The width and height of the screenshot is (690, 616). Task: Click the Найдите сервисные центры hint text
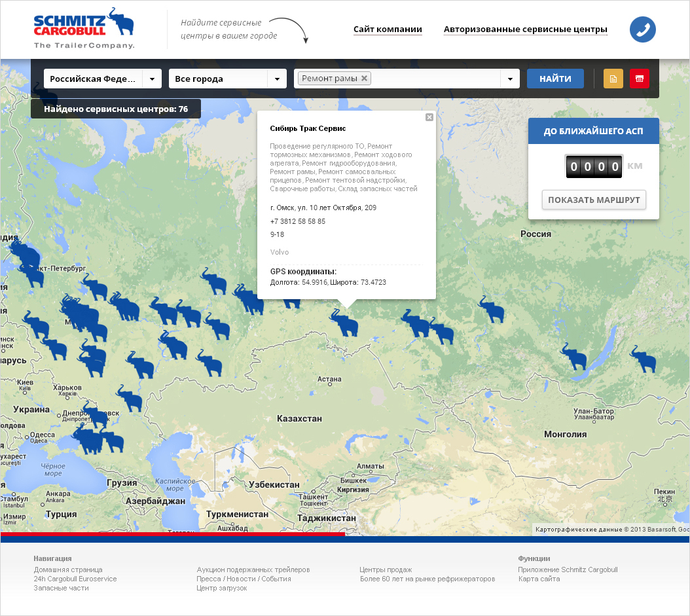[229, 29]
